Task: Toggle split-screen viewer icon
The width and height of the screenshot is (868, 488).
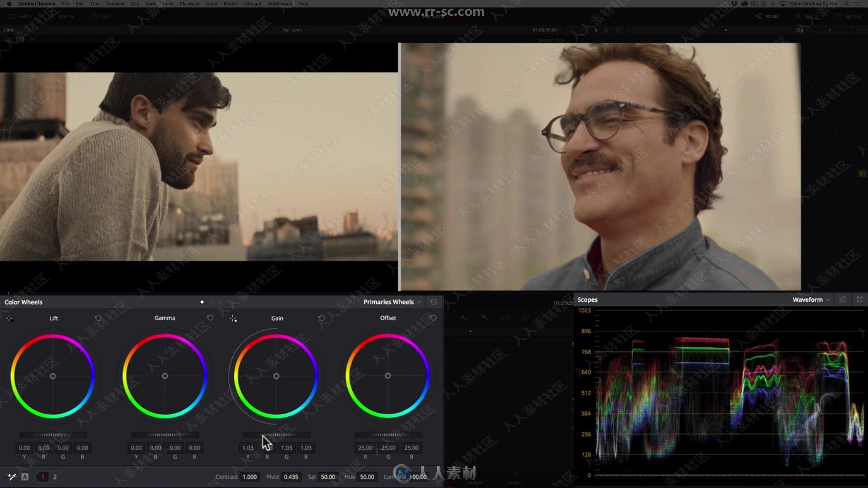Action: pyautogui.click(x=20, y=39)
